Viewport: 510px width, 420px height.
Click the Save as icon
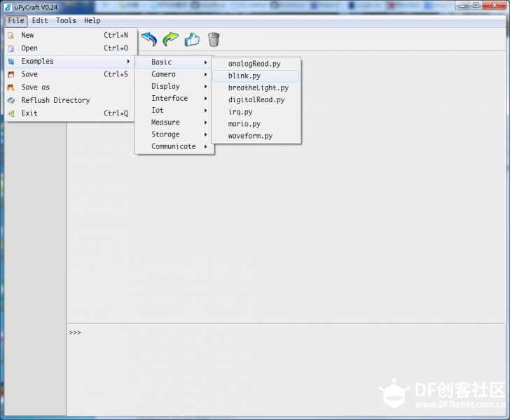coord(11,87)
